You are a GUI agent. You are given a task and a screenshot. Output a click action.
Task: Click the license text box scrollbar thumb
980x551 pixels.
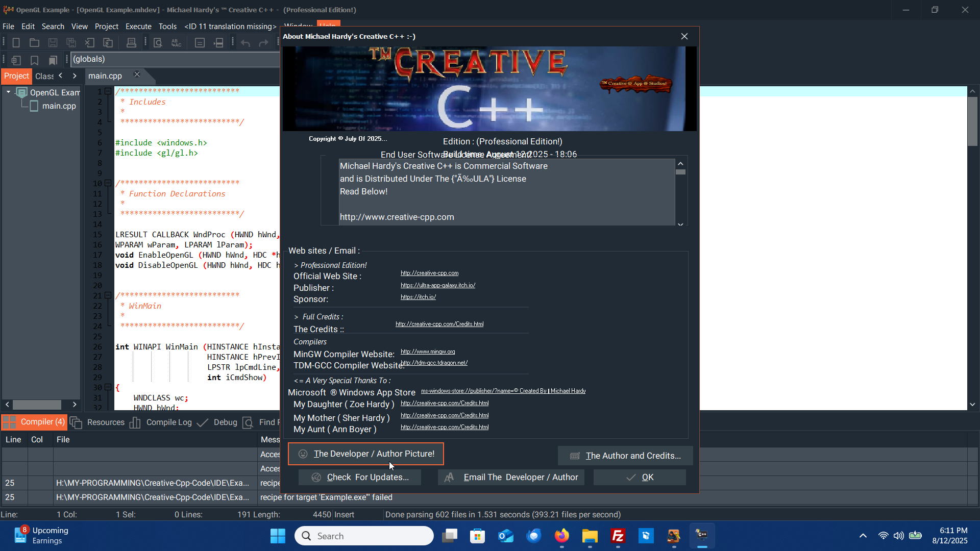(x=680, y=172)
